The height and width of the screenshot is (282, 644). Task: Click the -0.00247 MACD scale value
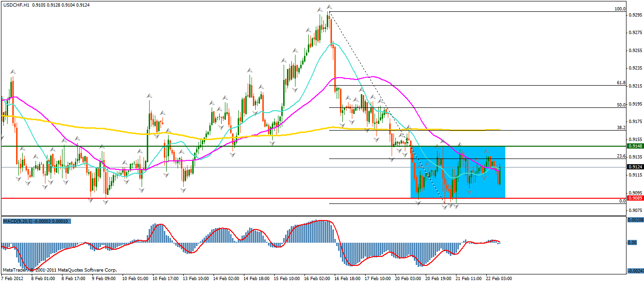pos(634,271)
